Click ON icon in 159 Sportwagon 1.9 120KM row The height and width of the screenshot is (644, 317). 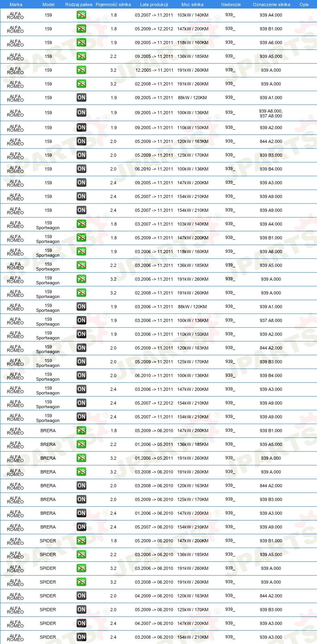(81, 307)
